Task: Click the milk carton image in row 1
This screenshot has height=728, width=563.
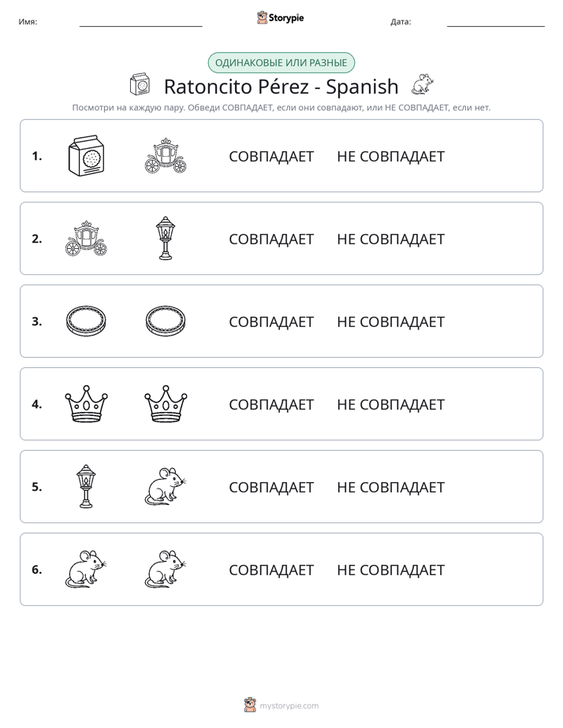Action: pyautogui.click(x=86, y=156)
